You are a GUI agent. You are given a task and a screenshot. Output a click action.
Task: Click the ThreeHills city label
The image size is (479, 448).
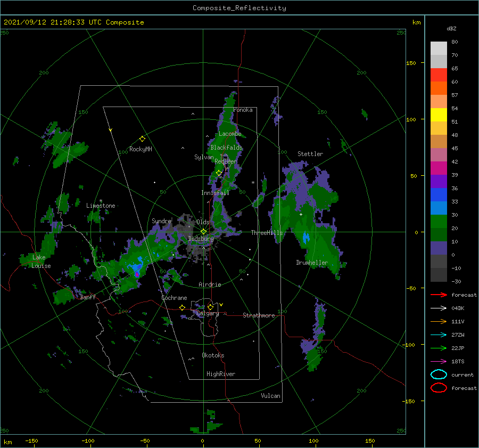tap(267, 233)
